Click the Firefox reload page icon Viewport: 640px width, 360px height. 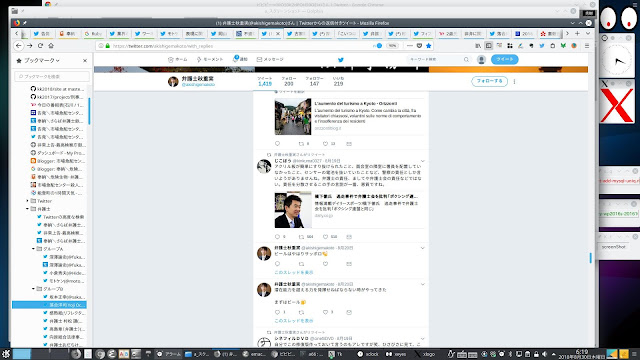[x=40, y=46]
